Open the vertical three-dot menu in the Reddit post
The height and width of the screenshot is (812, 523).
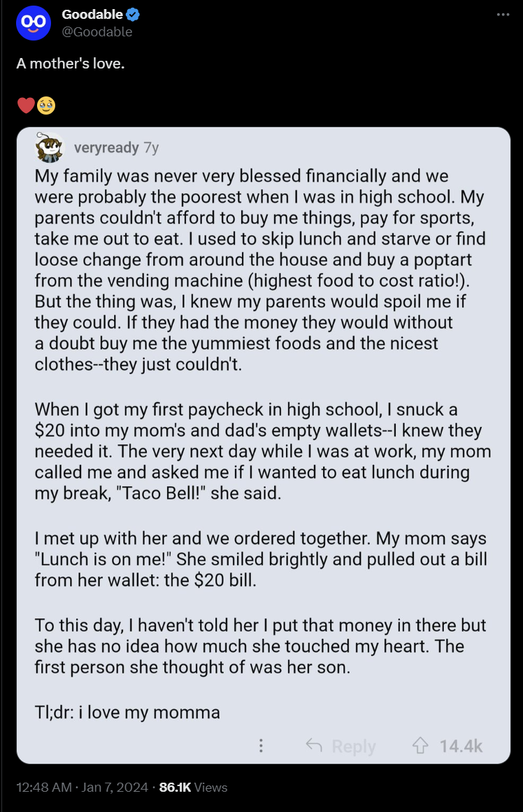pos(261,746)
